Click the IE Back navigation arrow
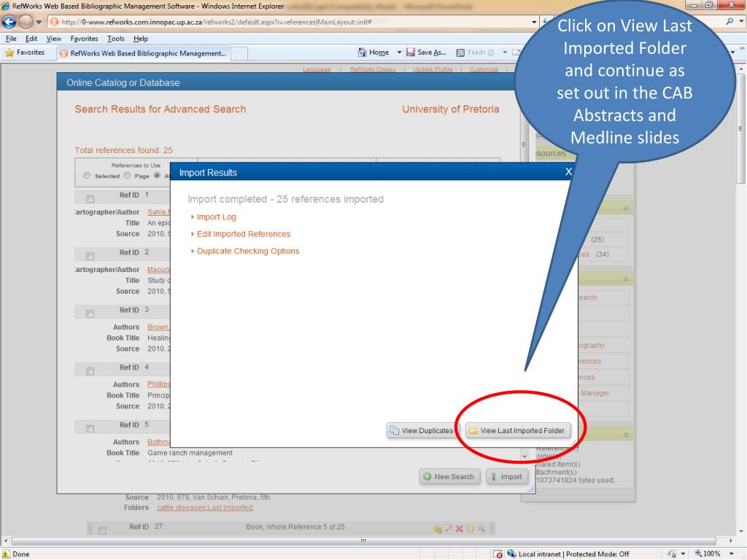747x560 pixels. (9, 22)
